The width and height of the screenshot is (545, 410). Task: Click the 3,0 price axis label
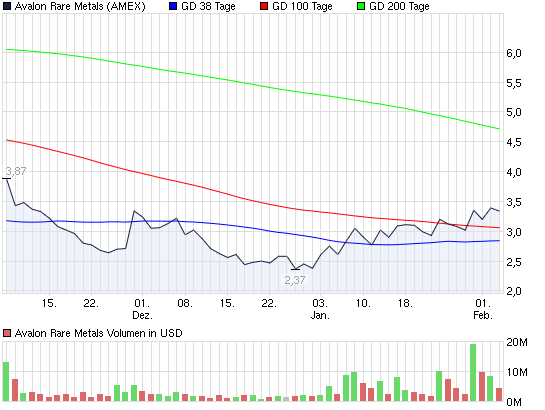click(514, 232)
